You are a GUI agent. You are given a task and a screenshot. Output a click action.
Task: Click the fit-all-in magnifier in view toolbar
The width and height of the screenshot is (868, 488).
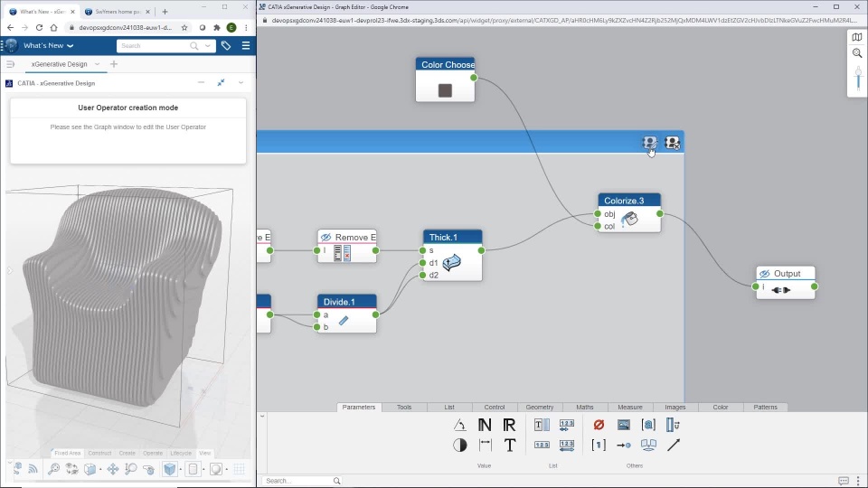[53, 469]
